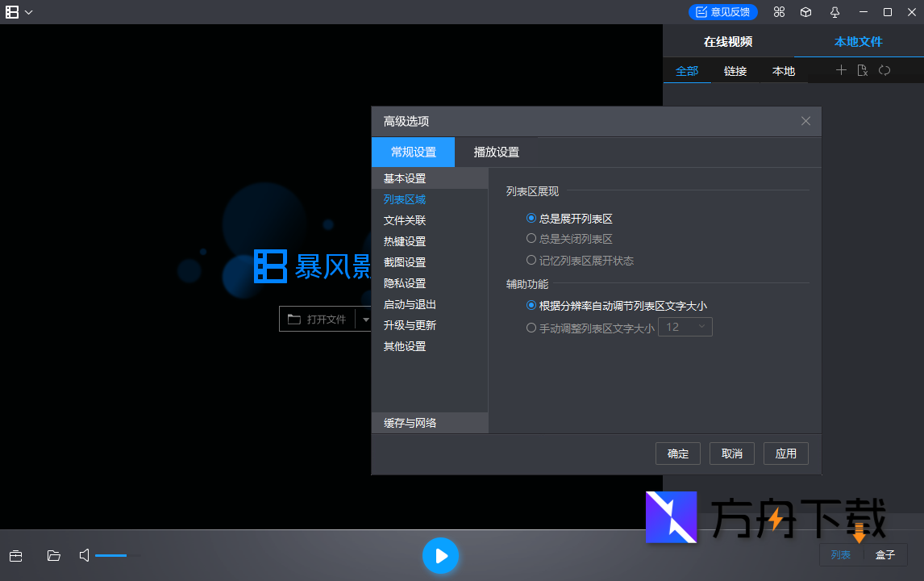Refresh the playlist with the circular arrow icon

(884, 70)
